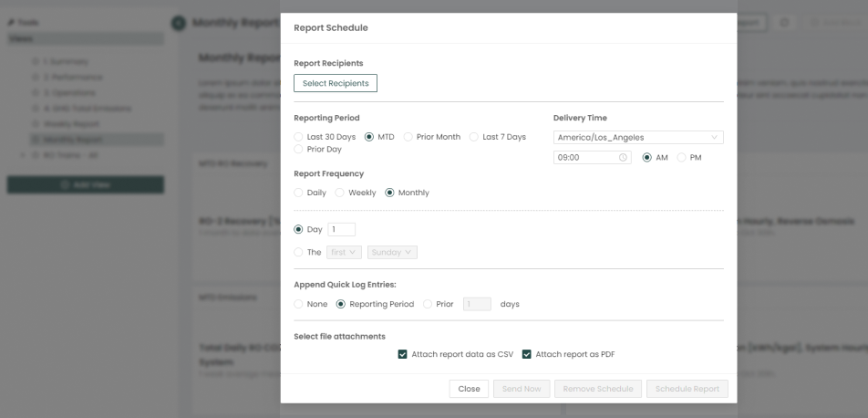Click the Select Recipients button
868x418 pixels.
click(336, 83)
